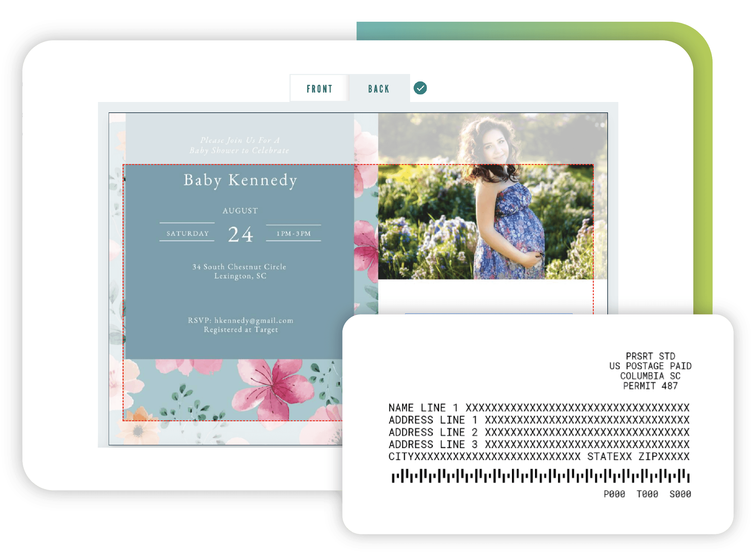The height and width of the screenshot is (556, 756).
Task: Click the NAME LINE 1 placeholder
Action: [x=539, y=408]
